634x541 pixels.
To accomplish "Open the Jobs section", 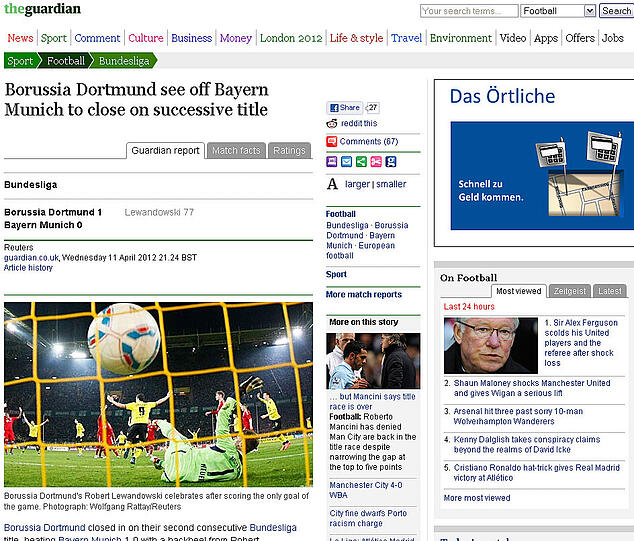I will pyautogui.click(x=613, y=38).
